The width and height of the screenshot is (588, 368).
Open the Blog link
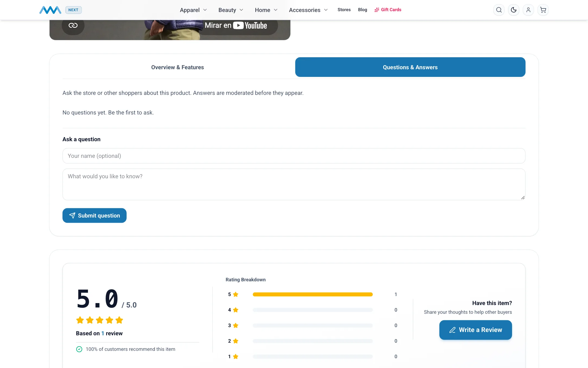(362, 10)
